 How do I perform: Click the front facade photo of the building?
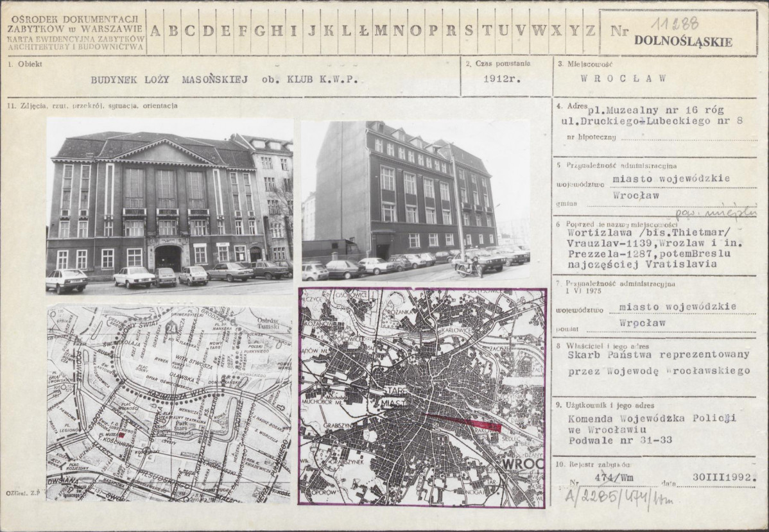(169, 205)
